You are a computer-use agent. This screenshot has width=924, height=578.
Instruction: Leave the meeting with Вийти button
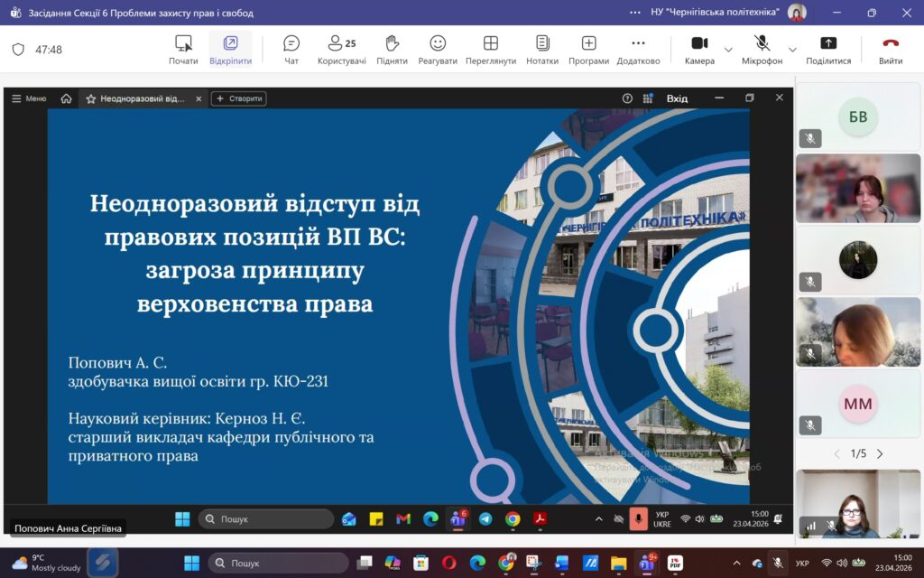[890, 49]
